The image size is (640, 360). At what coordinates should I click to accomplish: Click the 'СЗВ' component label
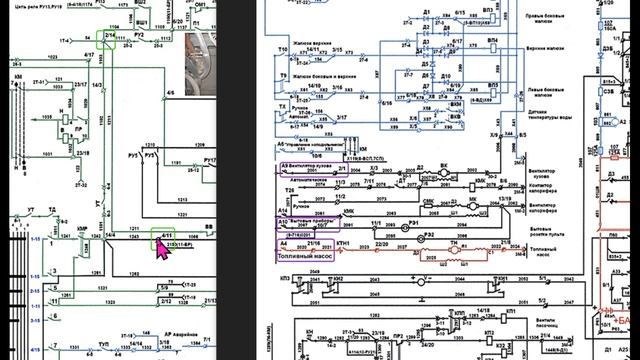pos(609,91)
